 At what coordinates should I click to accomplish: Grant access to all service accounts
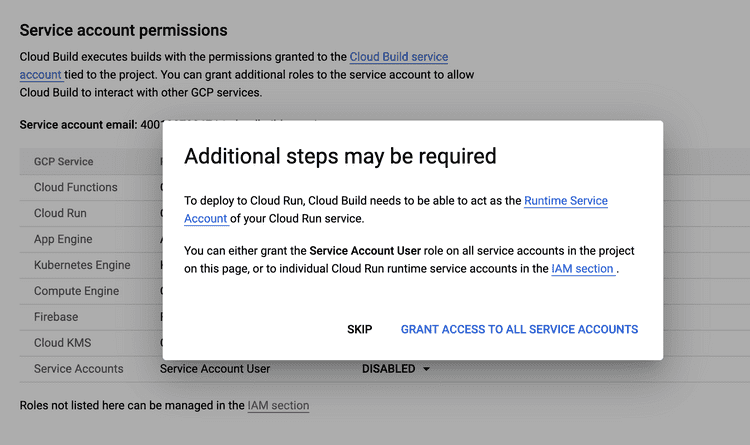click(519, 329)
